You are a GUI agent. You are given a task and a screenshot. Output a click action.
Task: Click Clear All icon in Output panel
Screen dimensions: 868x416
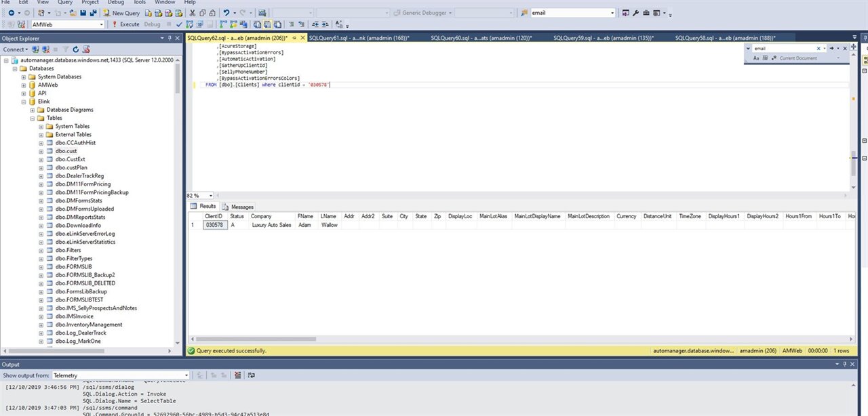(237, 375)
